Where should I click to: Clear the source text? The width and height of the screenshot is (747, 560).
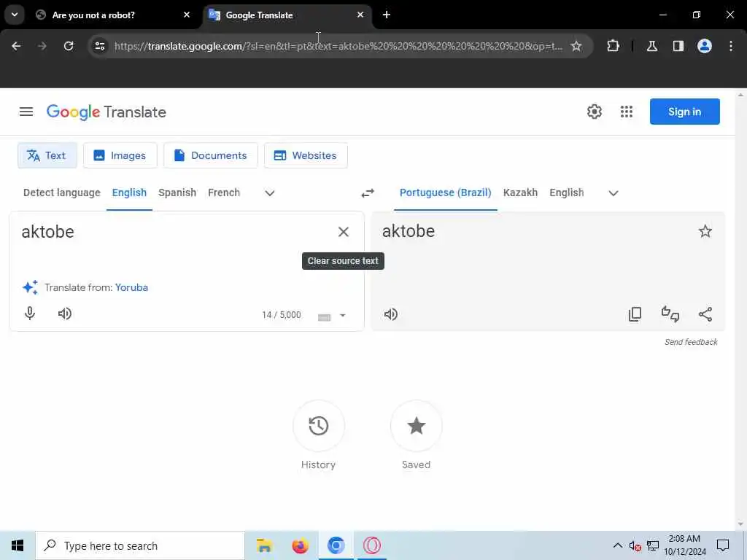tap(344, 232)
